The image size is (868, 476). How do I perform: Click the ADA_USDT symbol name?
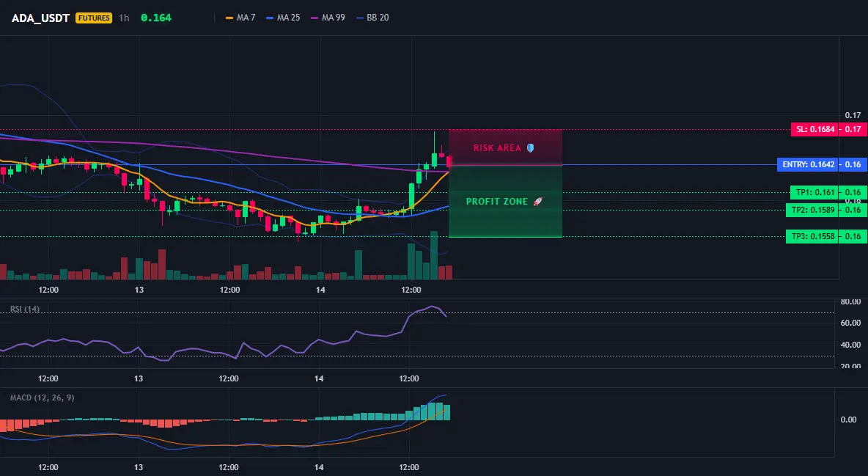pyautogui.click(x=40, y=18)
